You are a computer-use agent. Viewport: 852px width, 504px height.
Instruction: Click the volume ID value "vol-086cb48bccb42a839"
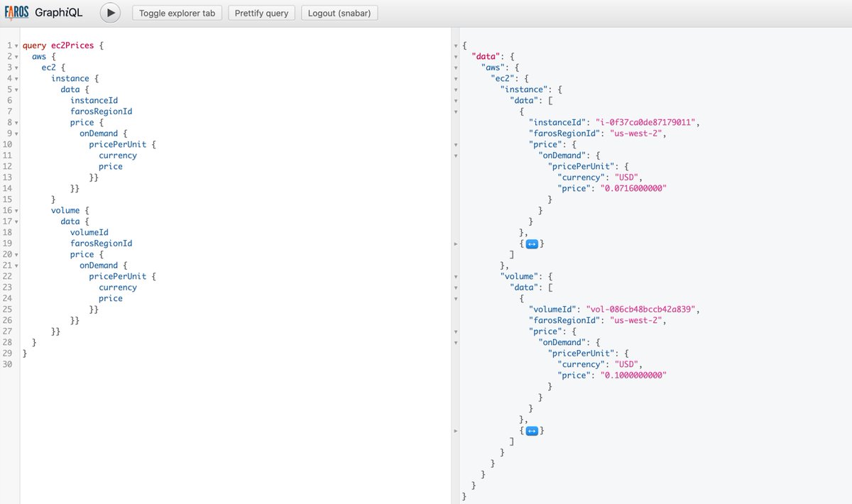643,309
